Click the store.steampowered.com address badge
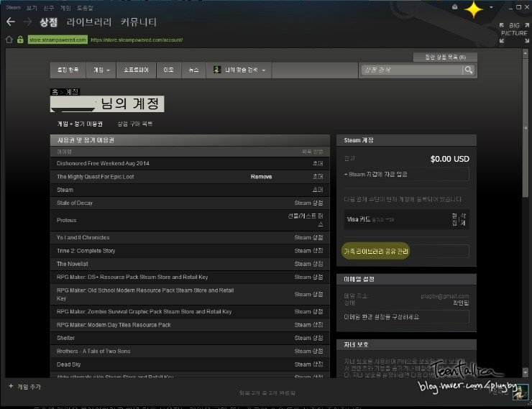 (58, 40)
